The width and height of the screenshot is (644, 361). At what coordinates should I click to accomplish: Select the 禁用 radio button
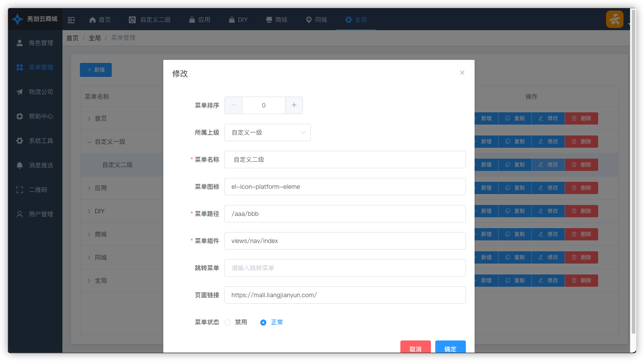coord(227,323)
